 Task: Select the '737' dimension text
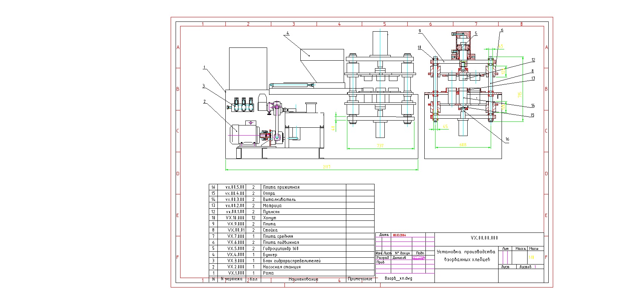pyautogui.click(x=380, y=145)
